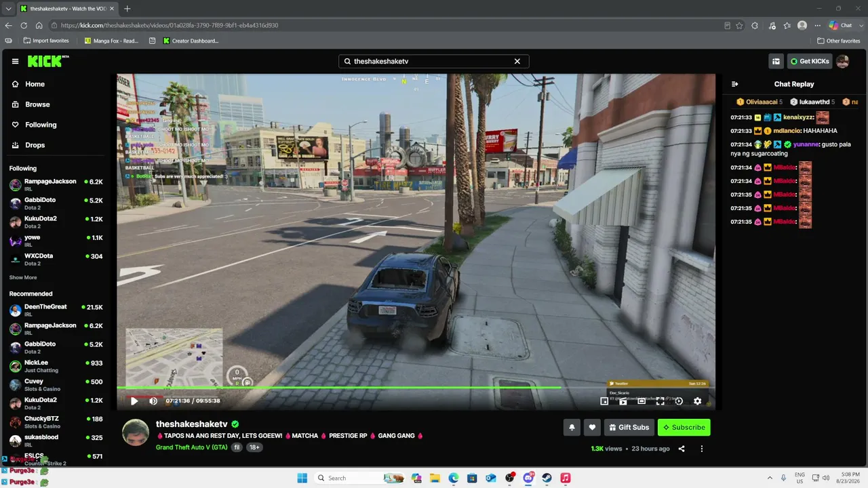Show hidden system tray icons
This screenshot has height=488, width=868.
coord(770,478)
